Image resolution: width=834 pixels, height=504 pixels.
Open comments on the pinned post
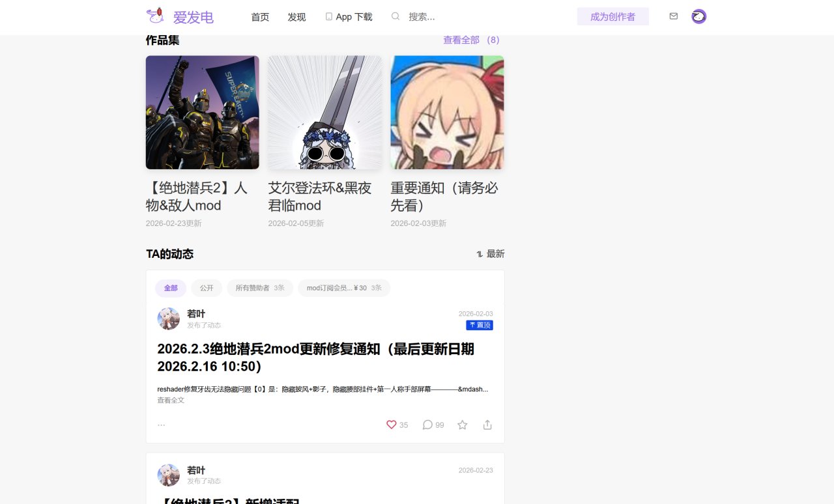pyautogui.click(x=427, y=425)
